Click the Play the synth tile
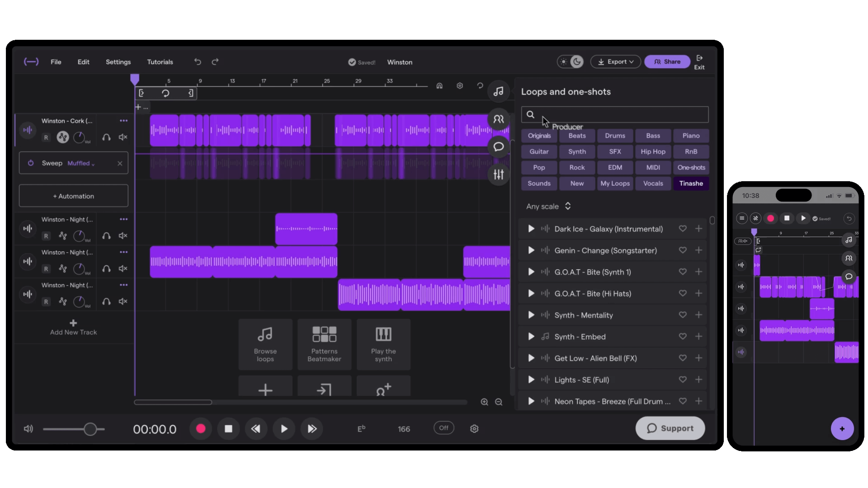The width and height of the screenshot is (868, 488). 383,344
